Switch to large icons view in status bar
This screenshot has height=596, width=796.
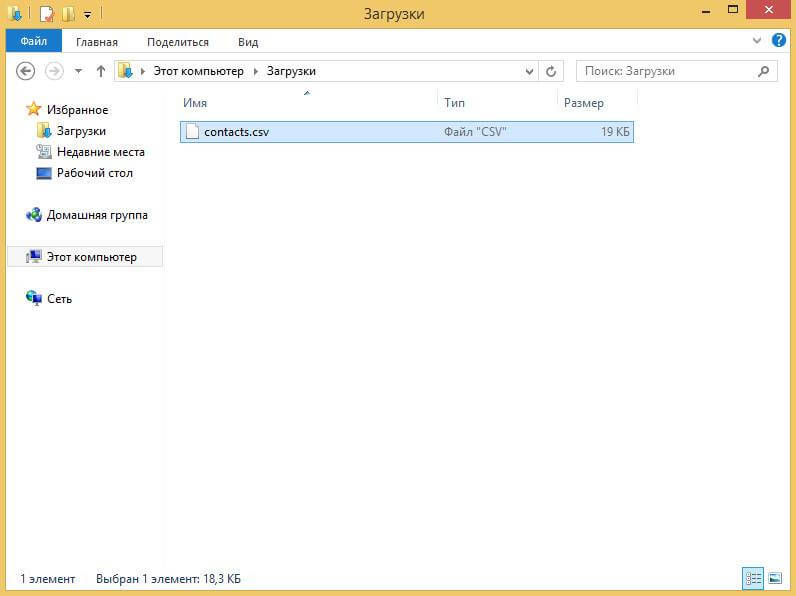pos(775,578)
